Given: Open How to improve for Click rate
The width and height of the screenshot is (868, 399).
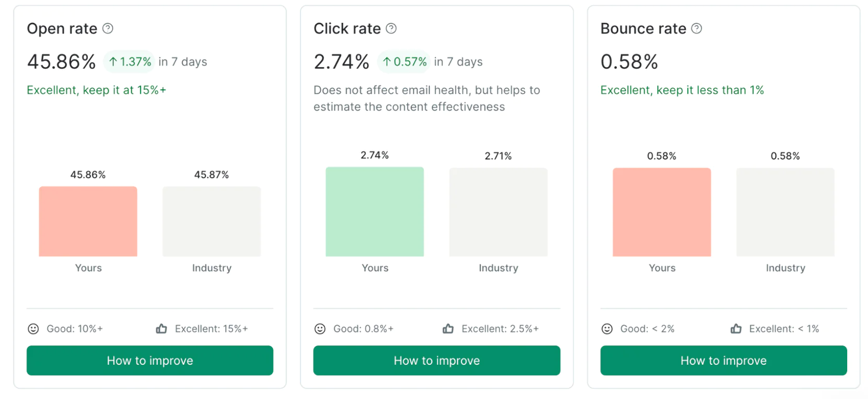Looking at the screenshot, I should [x=437, y=361].
